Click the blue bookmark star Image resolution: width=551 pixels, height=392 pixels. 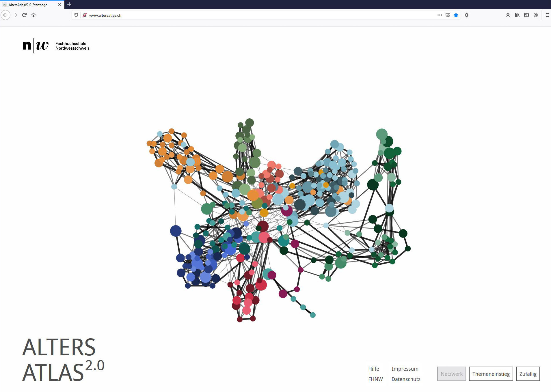coord(456,15)
